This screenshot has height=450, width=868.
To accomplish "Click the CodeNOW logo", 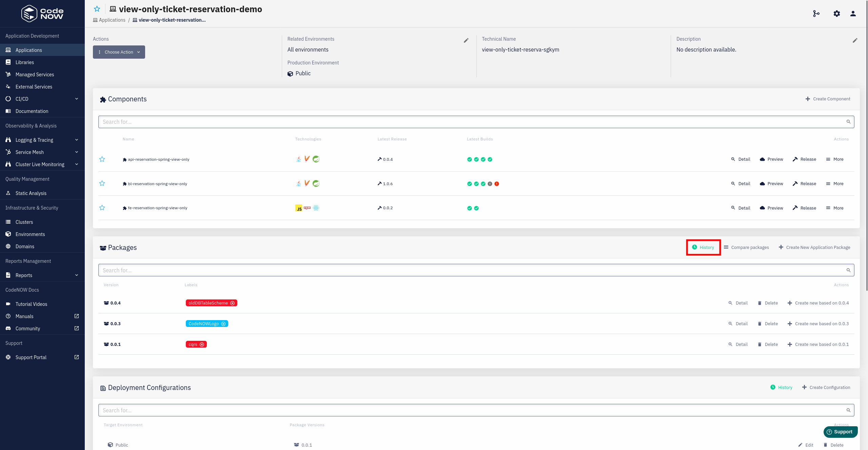I will point(42,14).
